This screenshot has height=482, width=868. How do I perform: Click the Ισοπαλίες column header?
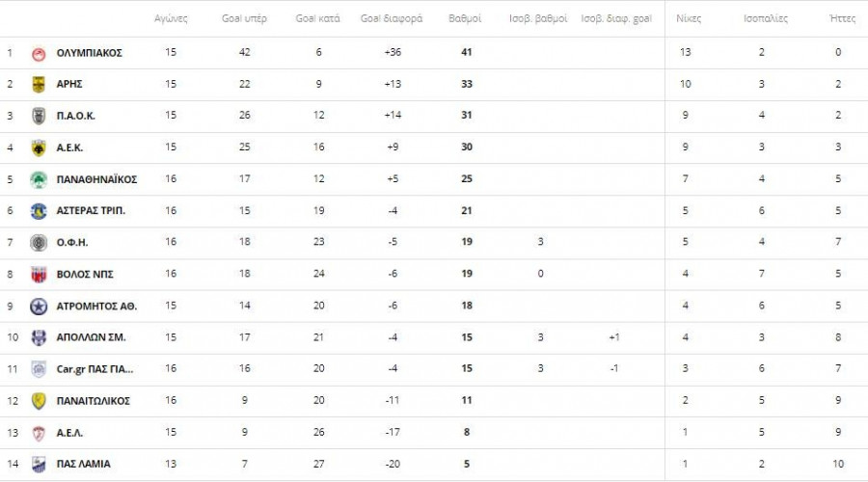tap(767, 18)
